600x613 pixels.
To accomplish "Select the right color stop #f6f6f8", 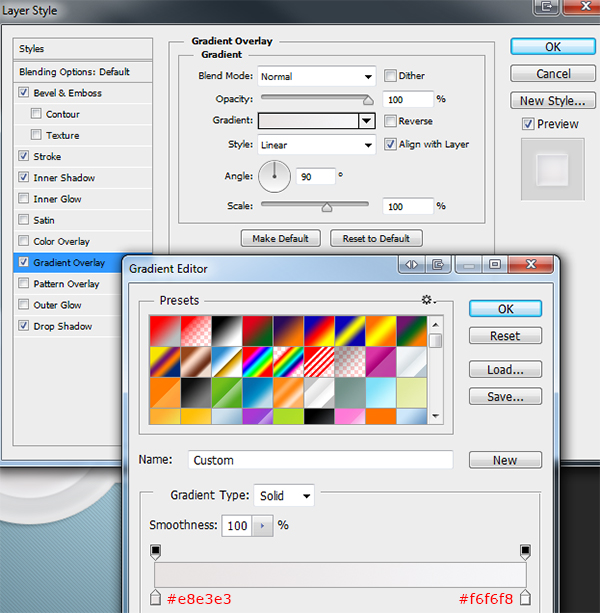I will (525, 597).
